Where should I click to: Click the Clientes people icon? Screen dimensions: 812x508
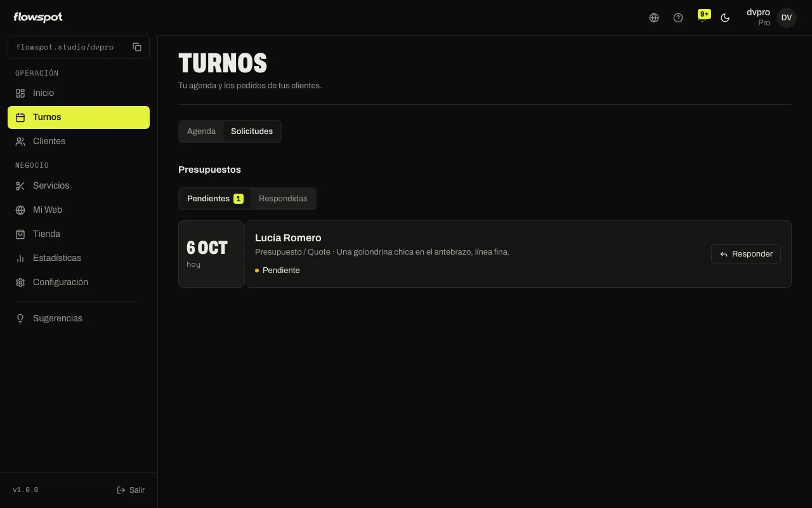point(20,142)
